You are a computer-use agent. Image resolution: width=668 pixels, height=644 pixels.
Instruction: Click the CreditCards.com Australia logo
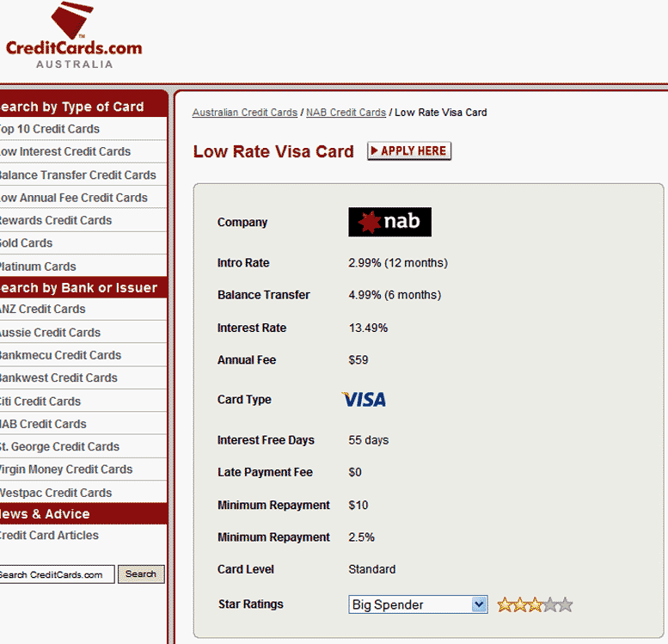tap(74, 35)
